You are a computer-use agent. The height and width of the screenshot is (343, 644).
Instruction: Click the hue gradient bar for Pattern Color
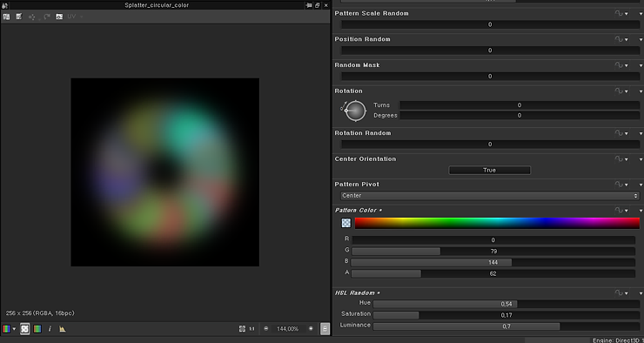tap(497, 223)
